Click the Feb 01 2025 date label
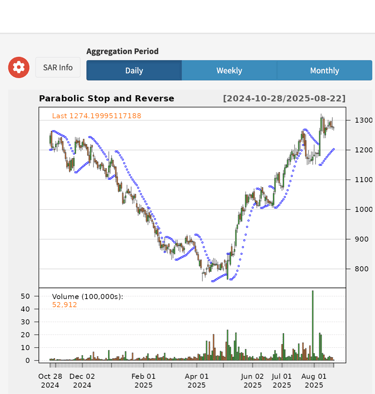375x394 pixels. click(143, 381)
